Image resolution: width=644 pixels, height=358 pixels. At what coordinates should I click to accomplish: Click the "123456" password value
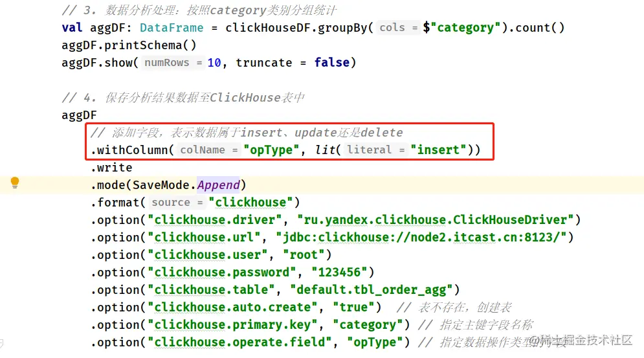point(339,273)
